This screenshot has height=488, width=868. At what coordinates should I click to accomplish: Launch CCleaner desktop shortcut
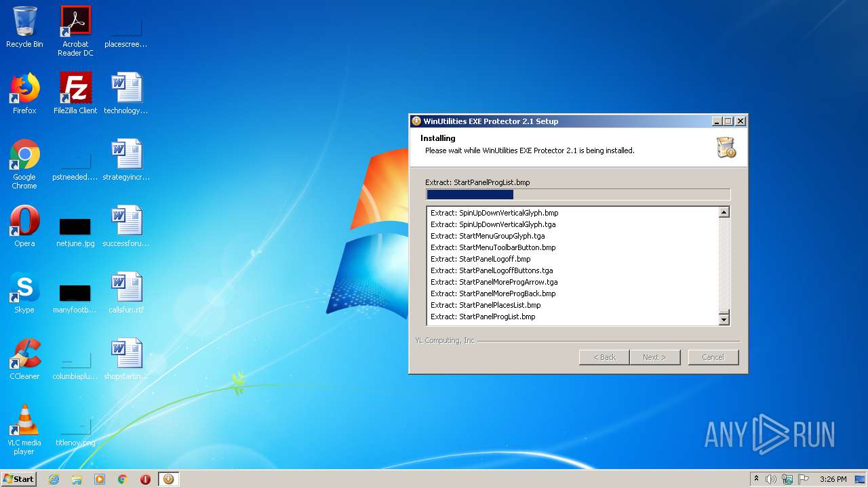[24, 359]
